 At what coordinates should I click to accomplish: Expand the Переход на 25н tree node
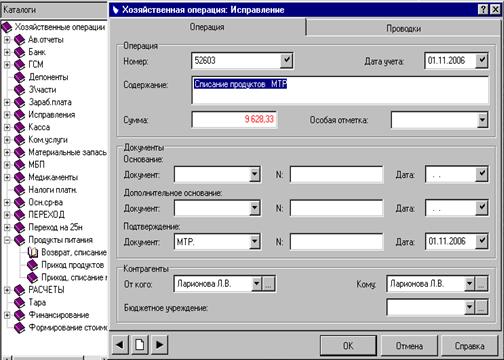click(x=7, y=228)
